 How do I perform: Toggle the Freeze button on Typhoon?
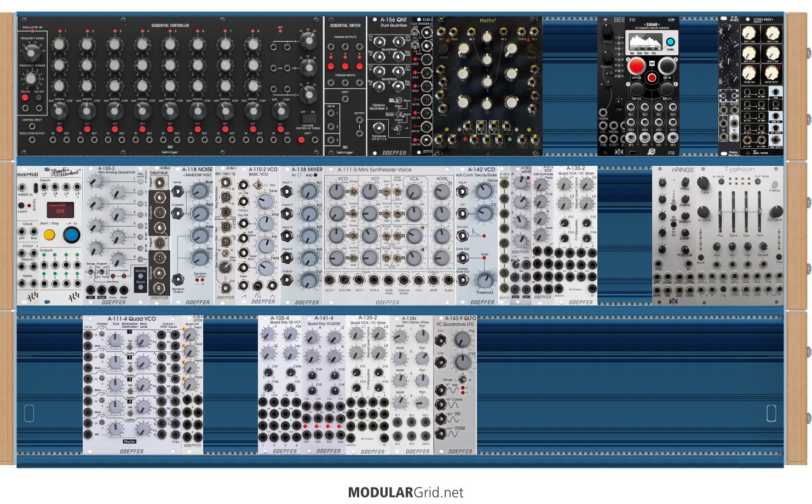(774, 184)
